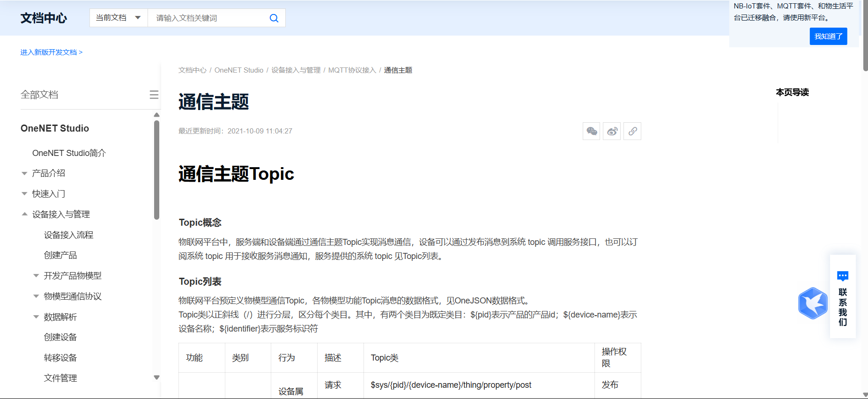Click the 请求 description cell

(x=341, y=385)
